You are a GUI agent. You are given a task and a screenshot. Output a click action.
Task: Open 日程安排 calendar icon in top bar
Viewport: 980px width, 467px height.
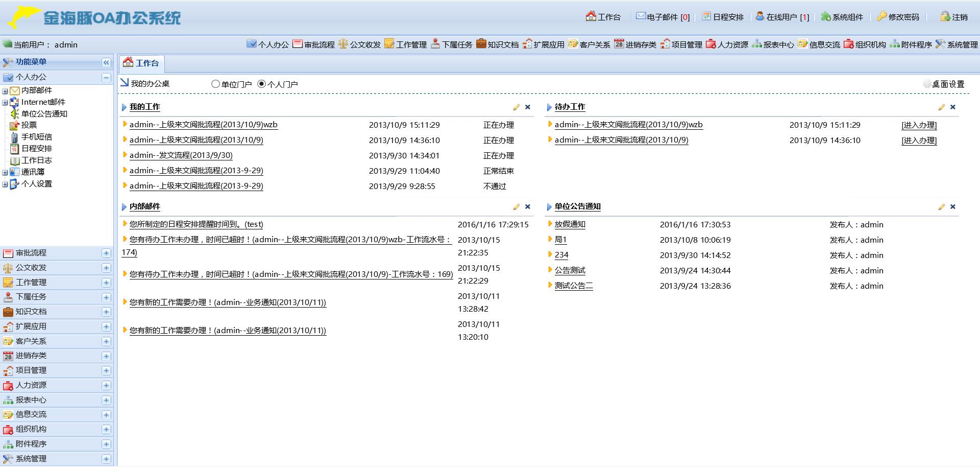[x=706, y=16]
